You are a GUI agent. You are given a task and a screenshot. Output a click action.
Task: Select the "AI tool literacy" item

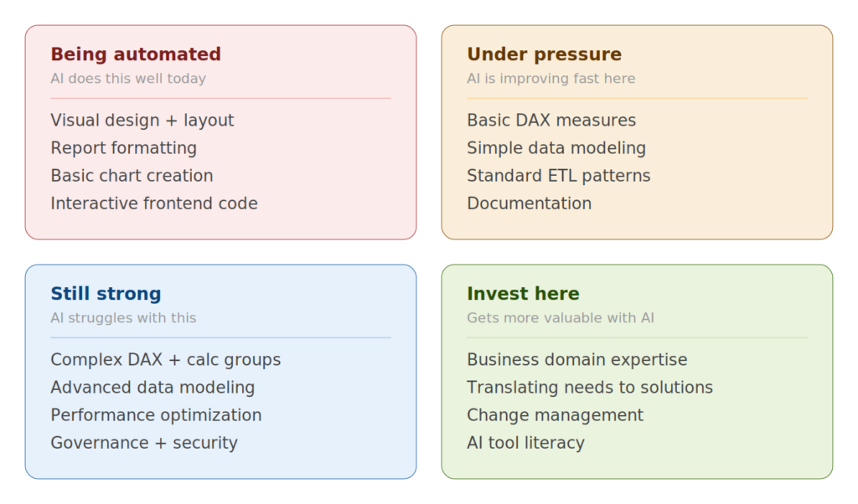[525, 443]
